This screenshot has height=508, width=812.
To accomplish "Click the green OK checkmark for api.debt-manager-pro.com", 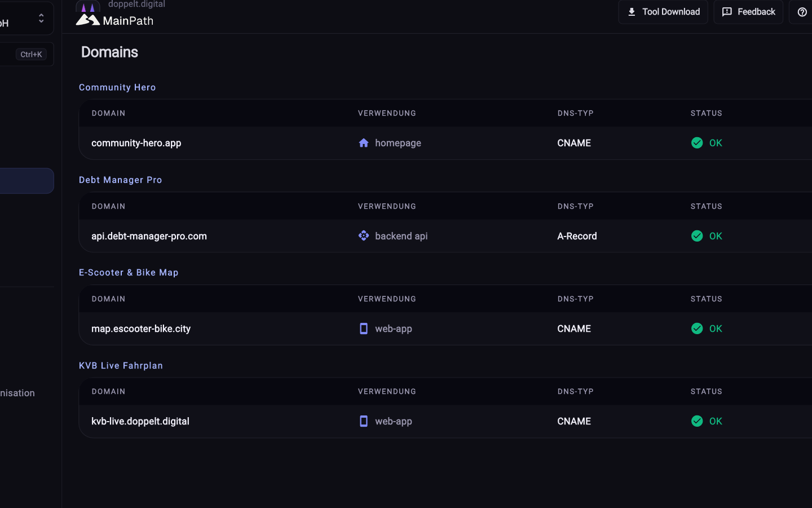I will coord(697,235).
